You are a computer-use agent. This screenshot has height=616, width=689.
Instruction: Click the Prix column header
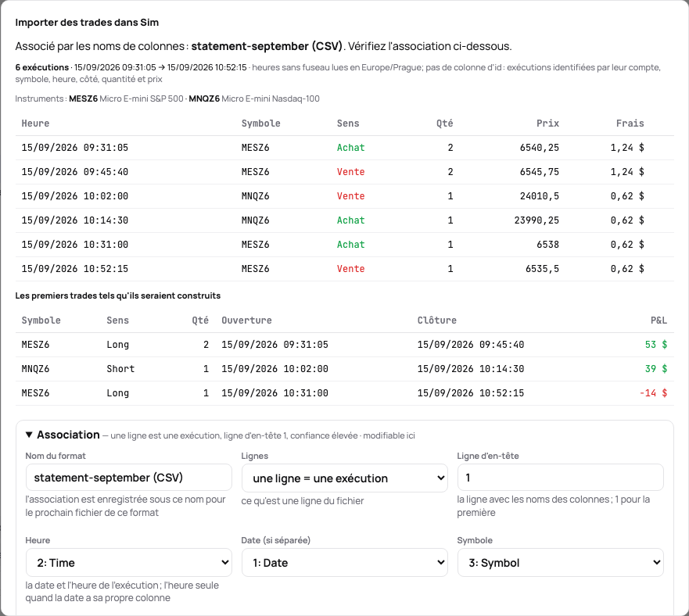tap(547, 124)
